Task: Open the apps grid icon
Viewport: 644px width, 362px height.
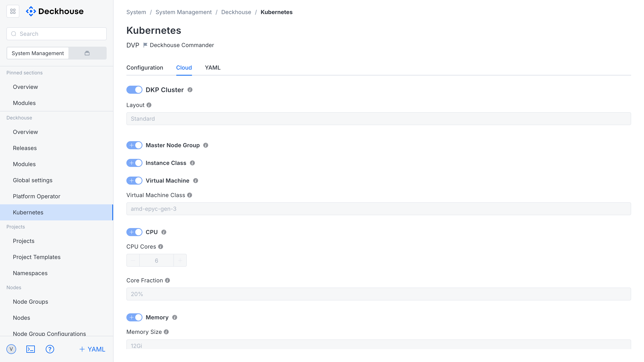Action: point(13,11)
